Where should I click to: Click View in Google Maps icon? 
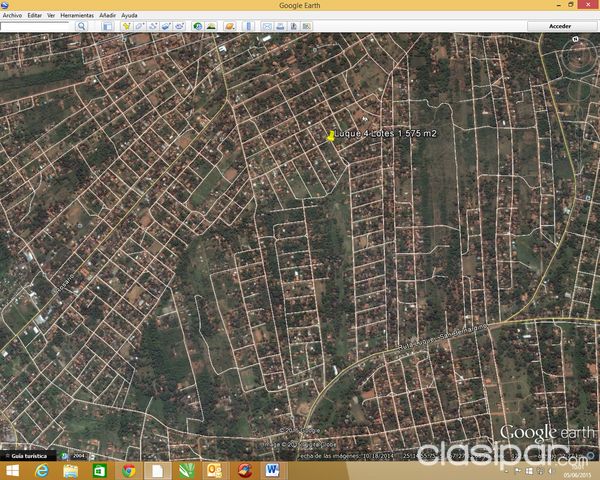[x=307, y=26]
